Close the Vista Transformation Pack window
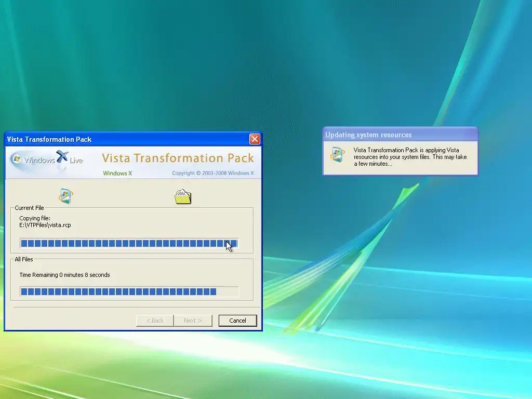 click(x=255, y=139)
